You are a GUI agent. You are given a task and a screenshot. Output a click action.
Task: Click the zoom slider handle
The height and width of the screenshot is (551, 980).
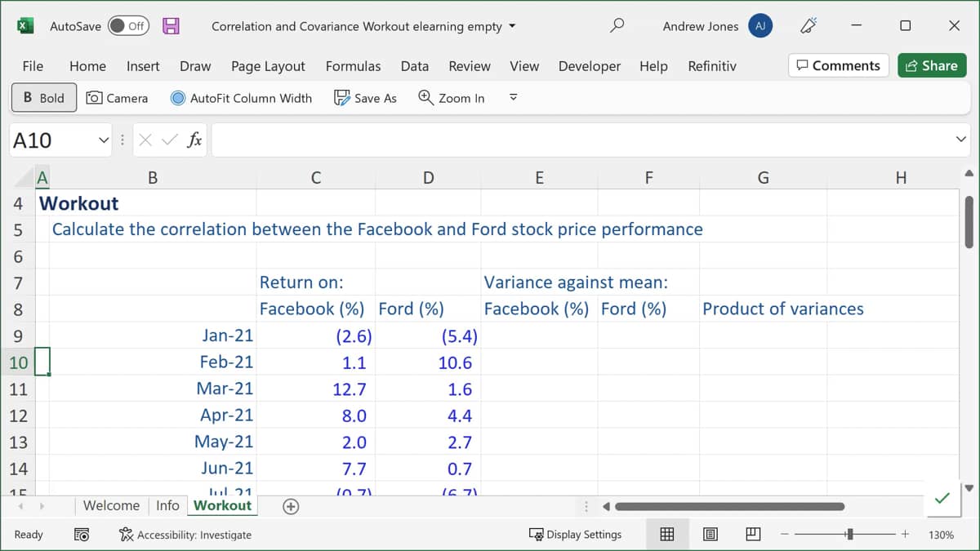850,535
